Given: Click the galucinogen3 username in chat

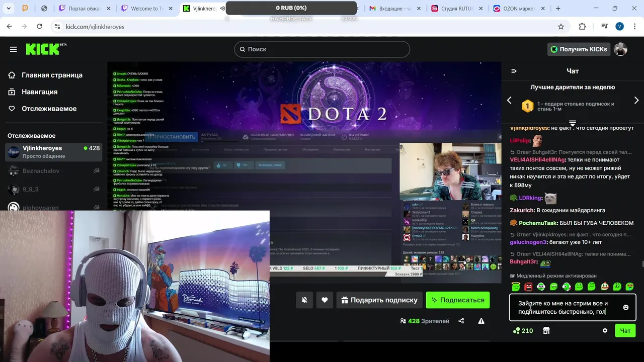Looking at the screenshot, I should (x=528, y=242).
